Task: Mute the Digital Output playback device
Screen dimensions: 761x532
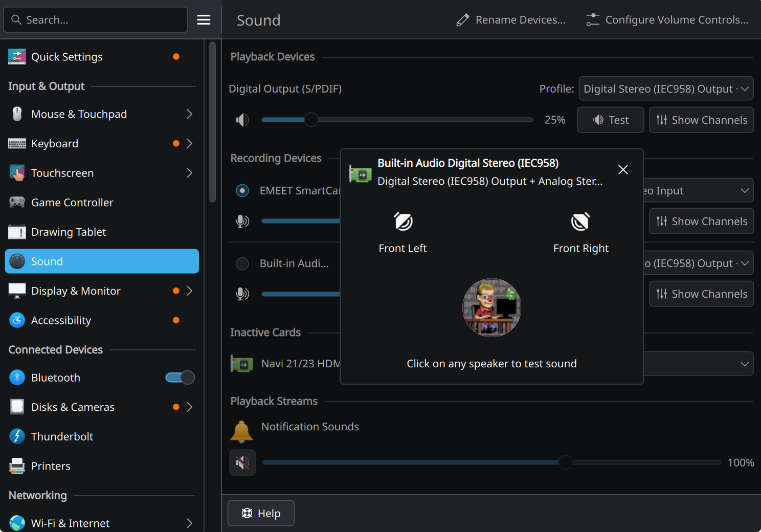Action: click(242, 120)
